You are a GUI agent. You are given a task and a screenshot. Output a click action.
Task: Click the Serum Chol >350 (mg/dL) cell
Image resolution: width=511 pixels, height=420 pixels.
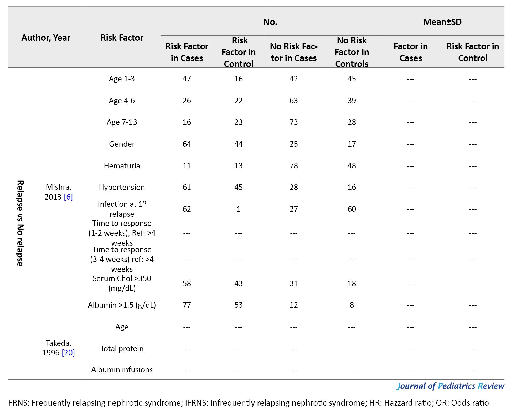coord(122,283)
